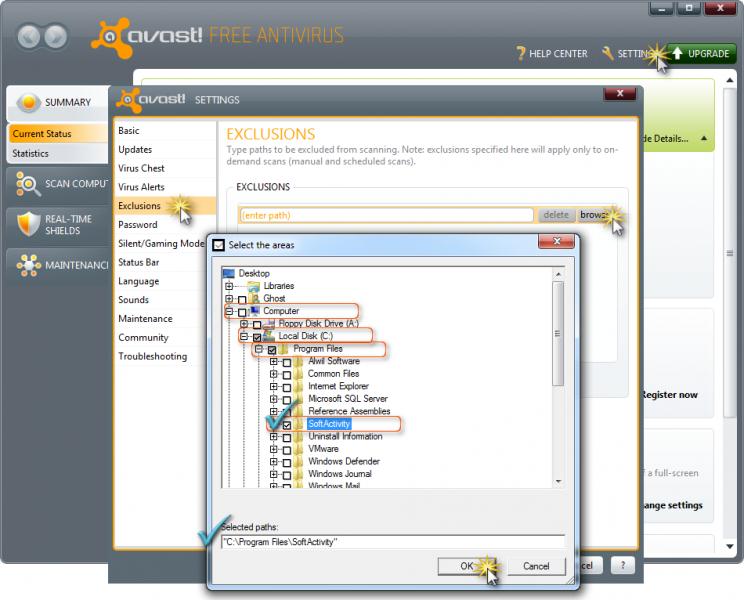This screenshot has width=744, height=600.
Task: Click the Desktop icon in tree
Action: click(229, 273)
